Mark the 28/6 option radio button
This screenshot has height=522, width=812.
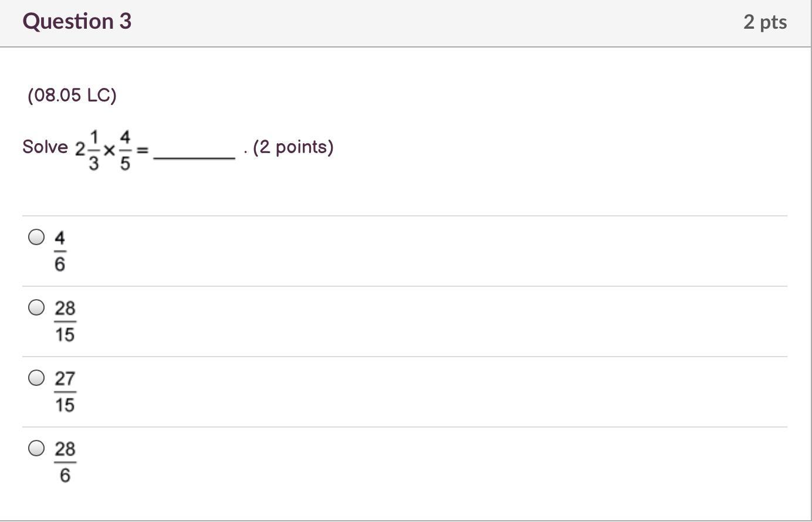coord(36,448)
